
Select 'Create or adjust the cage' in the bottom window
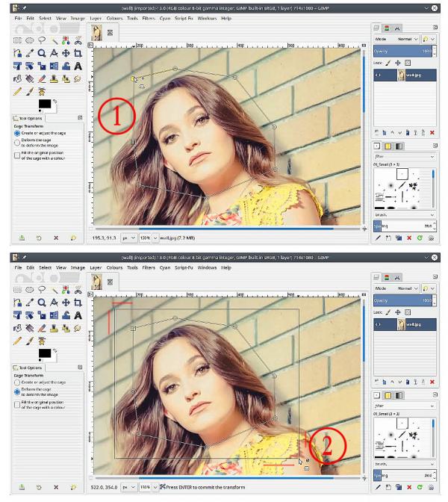tap(17, 382)
